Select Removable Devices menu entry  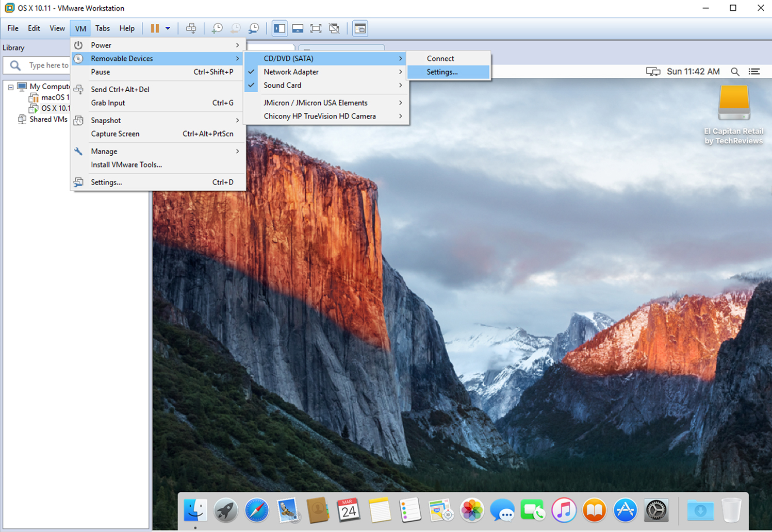[158, 58]
